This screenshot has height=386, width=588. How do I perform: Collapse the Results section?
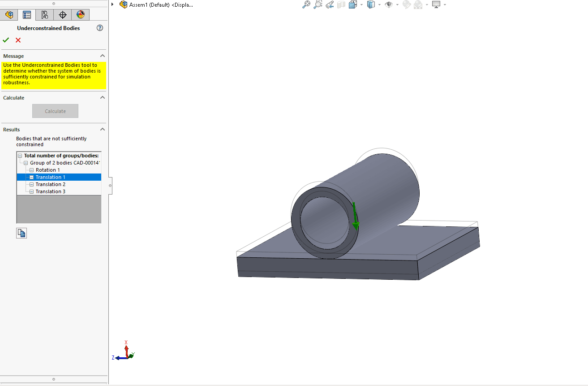[102, 130]
